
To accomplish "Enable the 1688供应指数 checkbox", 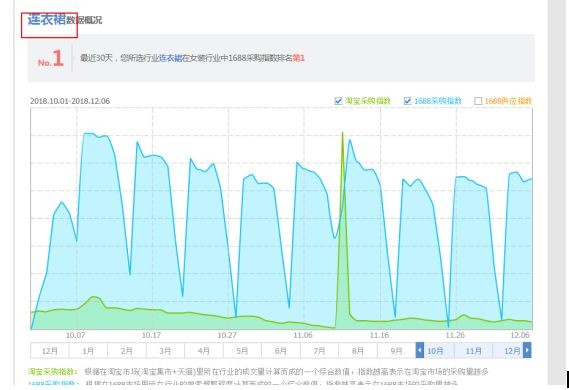I will pyautogui.click(x=478, y=101).
